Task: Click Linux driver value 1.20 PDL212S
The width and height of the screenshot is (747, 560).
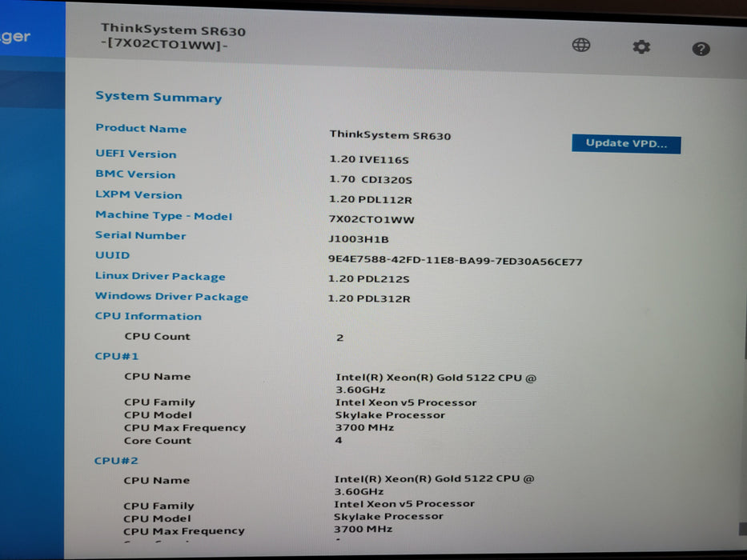Action: (x=369, y=278)
